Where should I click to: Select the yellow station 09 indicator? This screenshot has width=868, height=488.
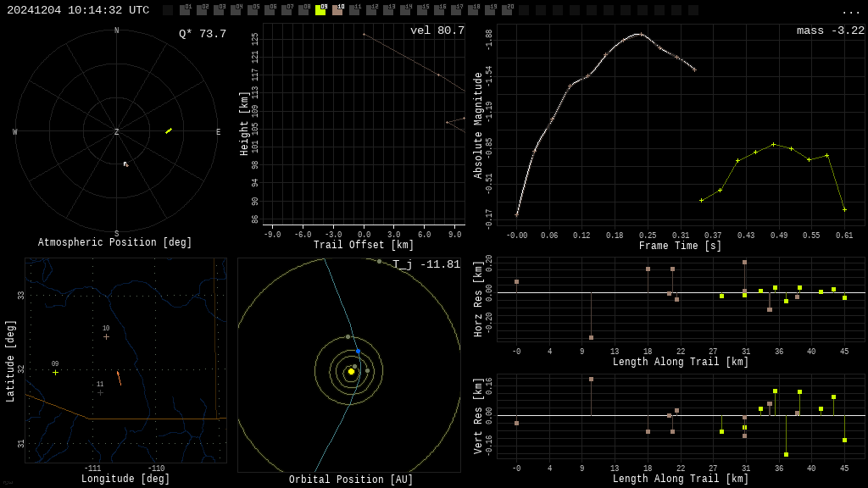[320, 10]
